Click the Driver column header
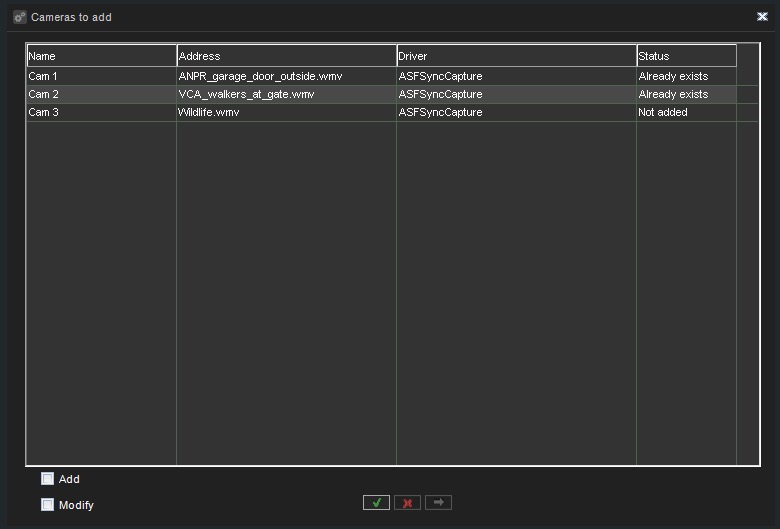 coord(516,56)
